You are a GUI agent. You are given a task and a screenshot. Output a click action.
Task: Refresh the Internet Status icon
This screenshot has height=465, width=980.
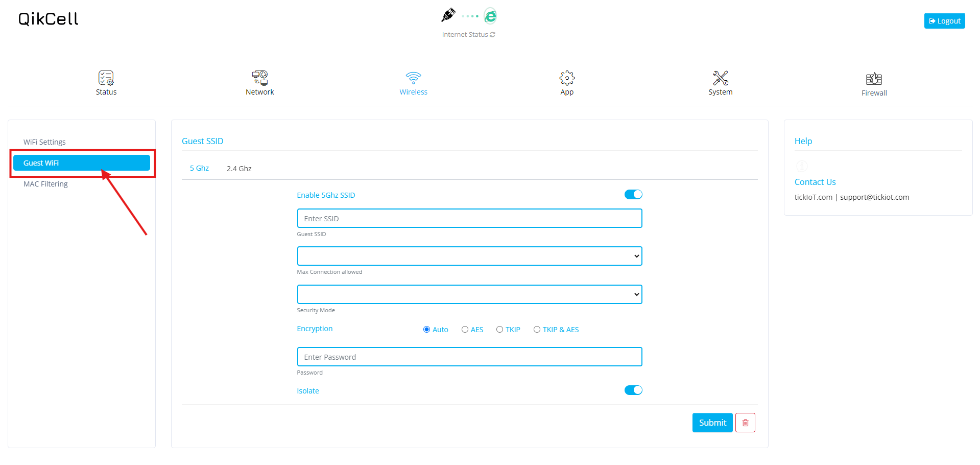[492, 35]
